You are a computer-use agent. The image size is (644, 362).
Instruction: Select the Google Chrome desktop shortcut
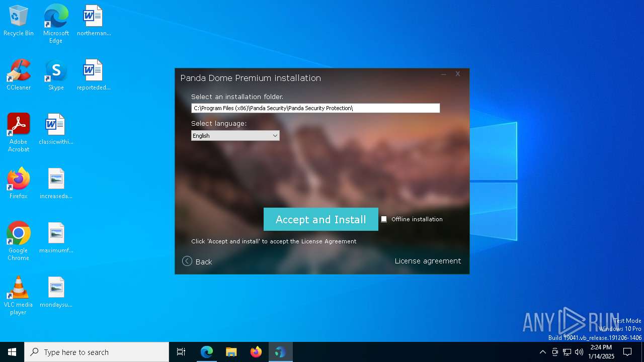tap(19, 241)
